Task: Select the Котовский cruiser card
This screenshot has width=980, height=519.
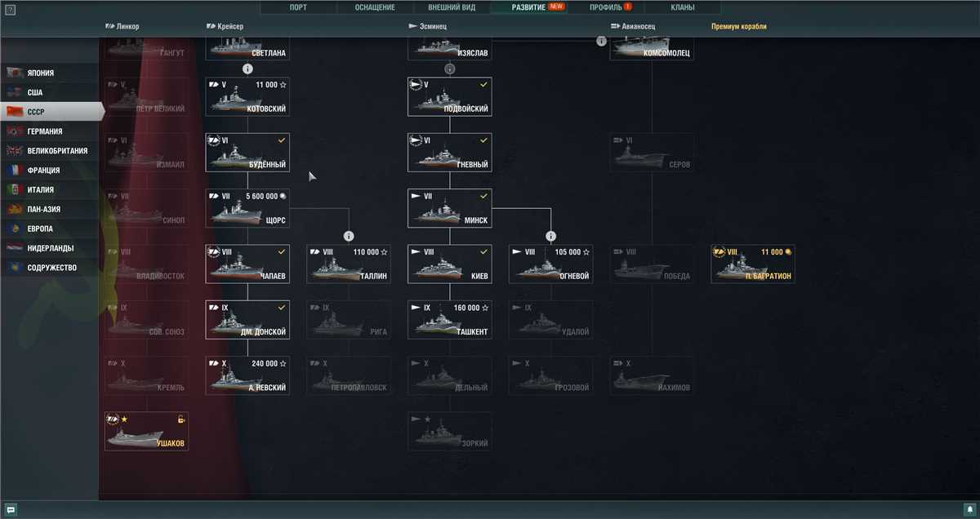Action: point(247,96)
